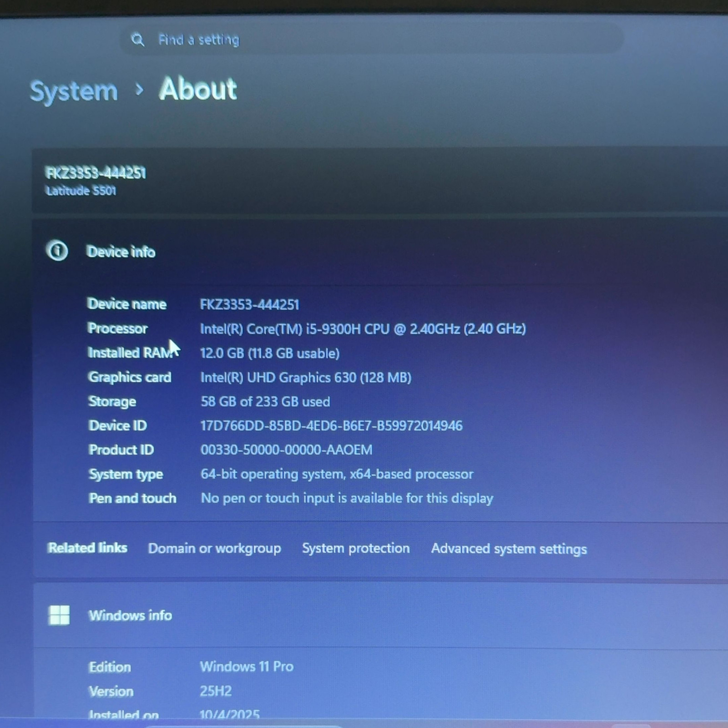Click the Processor label
This screenshot has height=728, width=728.
(117, 328)
